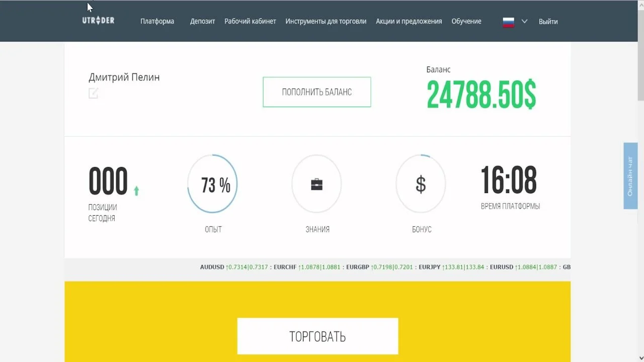
Task: Click the ПОПОЛНИТЬ БАЛАНС button
Action: click(317, 92)
